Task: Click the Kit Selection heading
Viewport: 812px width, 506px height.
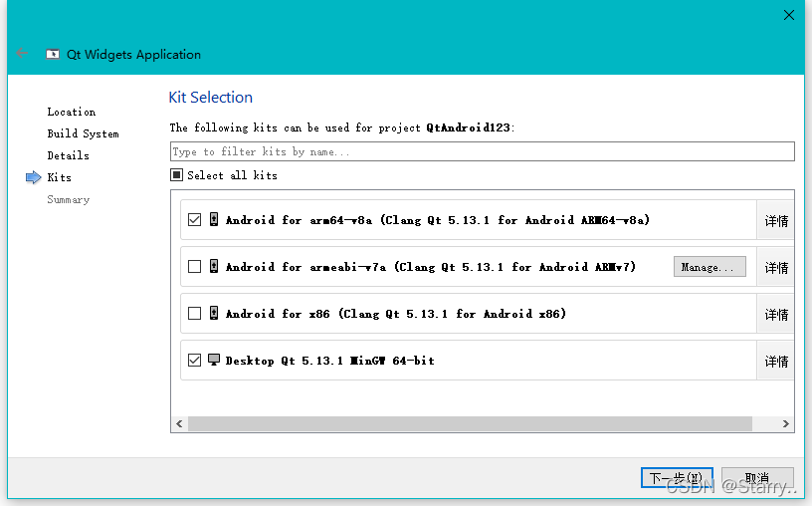Action: click(210, 97)
